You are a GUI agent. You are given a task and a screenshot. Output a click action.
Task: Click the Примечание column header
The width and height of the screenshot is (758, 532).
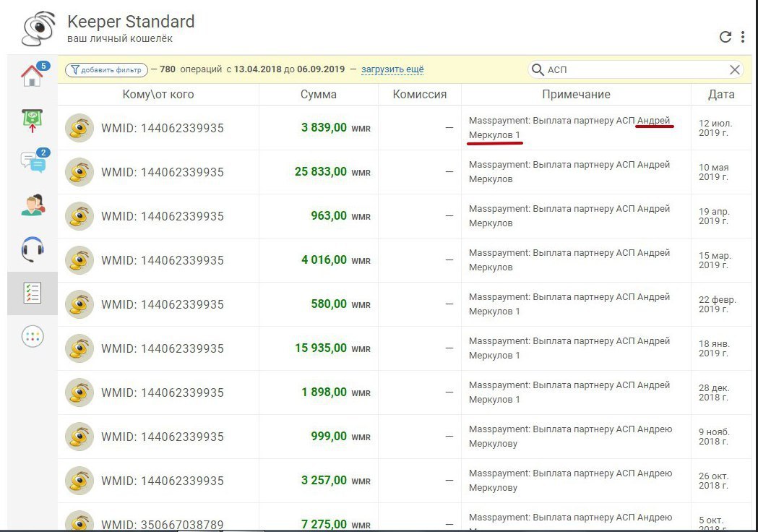pyautogui.click(x=576, y=94)
